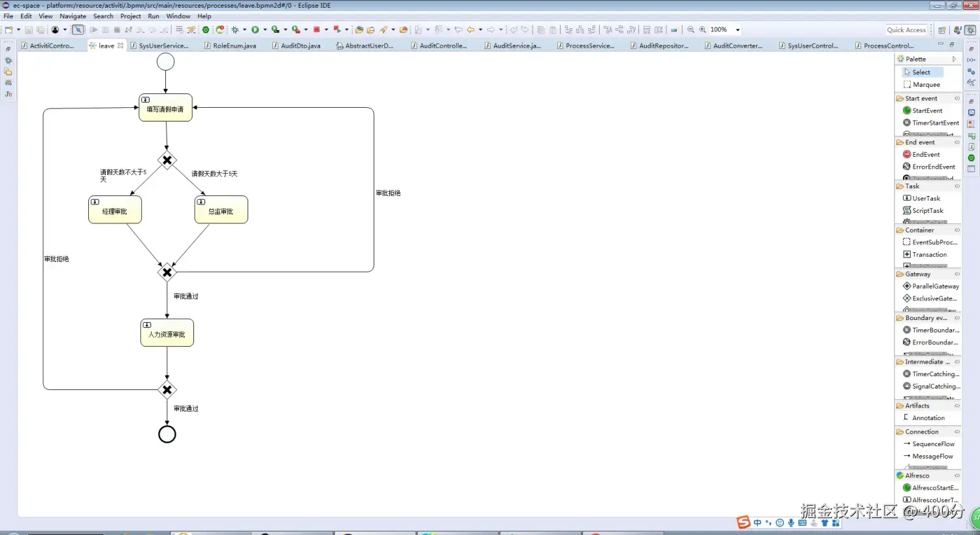Screen dimensions: 980x535
Task: Select the start event circle in diagram
Action: click(x=166, y=61)
